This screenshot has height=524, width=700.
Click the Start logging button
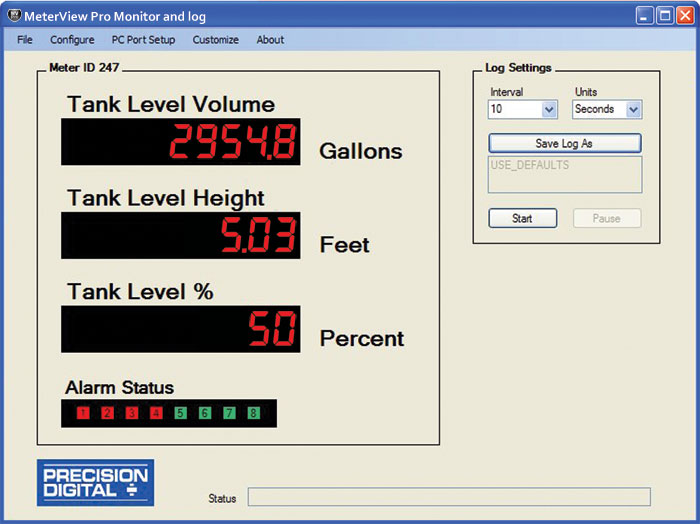point(522,218)
